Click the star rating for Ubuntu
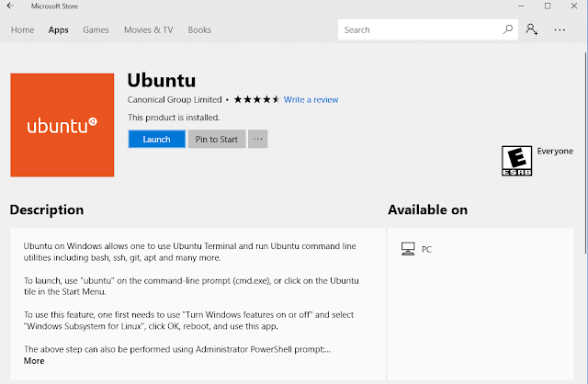 pos(256,98)
